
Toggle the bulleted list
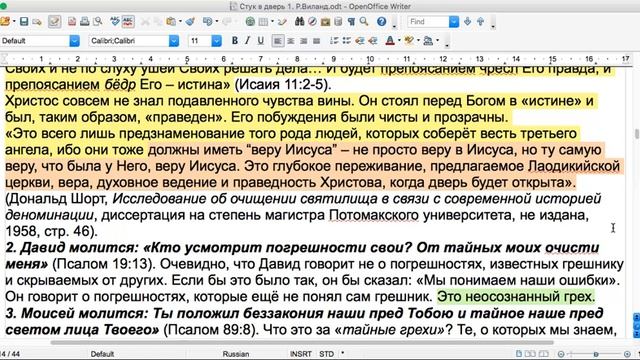347,41
